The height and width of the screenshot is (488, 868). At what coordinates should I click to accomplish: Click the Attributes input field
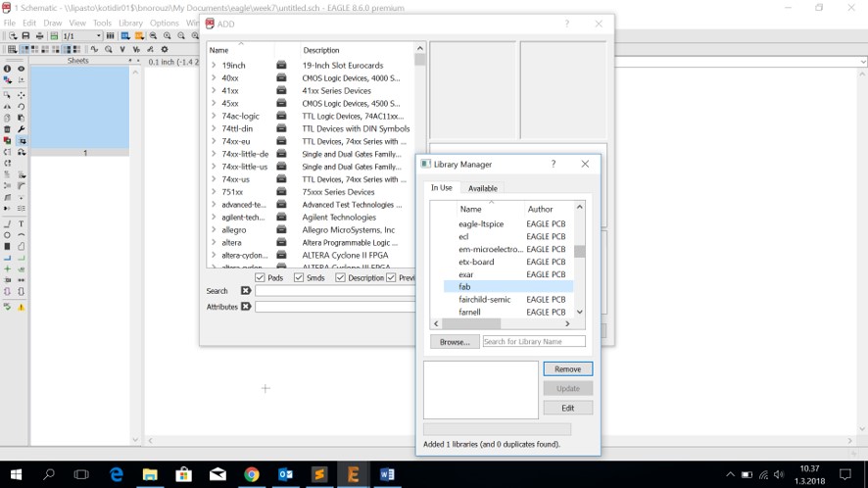[335, 307]
